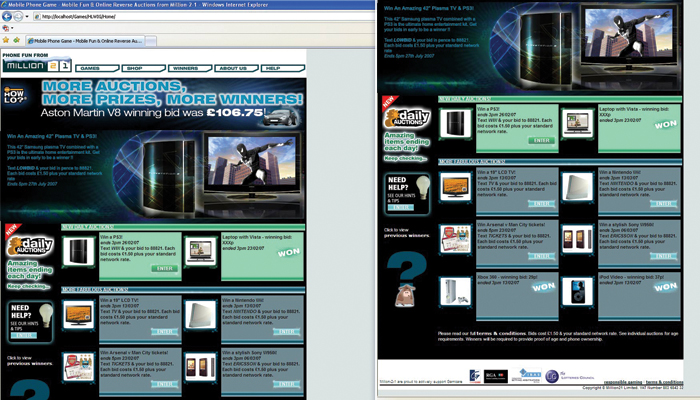
Task: Click the PS3 console image in right-hand page banner
Action: [x=546, y=48]
